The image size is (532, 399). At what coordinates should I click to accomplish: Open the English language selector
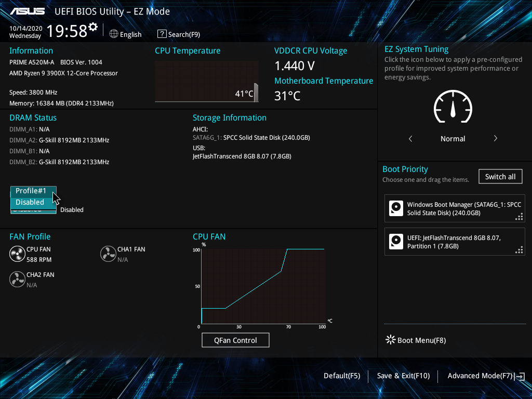126,34
